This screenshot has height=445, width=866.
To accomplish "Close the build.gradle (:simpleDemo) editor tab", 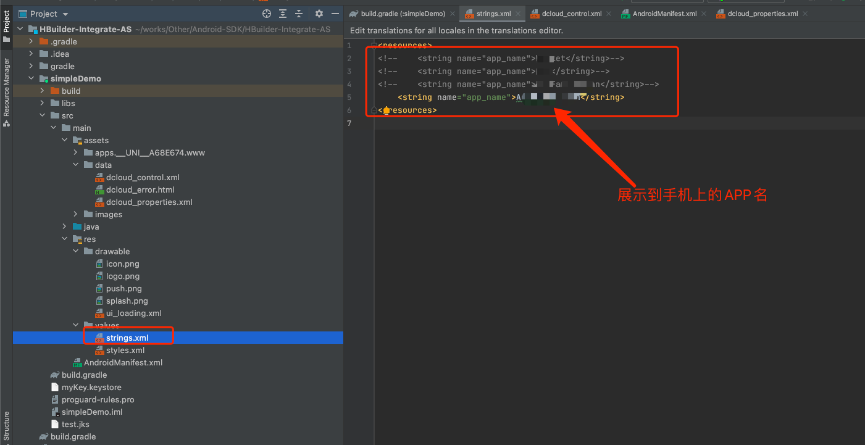I will (x=452, y=14).
